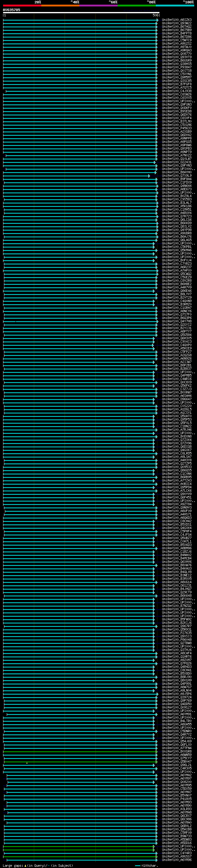The height and width of the screenshot is (868, 197).
Task: Select the UniRef100_Q5B047 entry
Action: [177, 762]
